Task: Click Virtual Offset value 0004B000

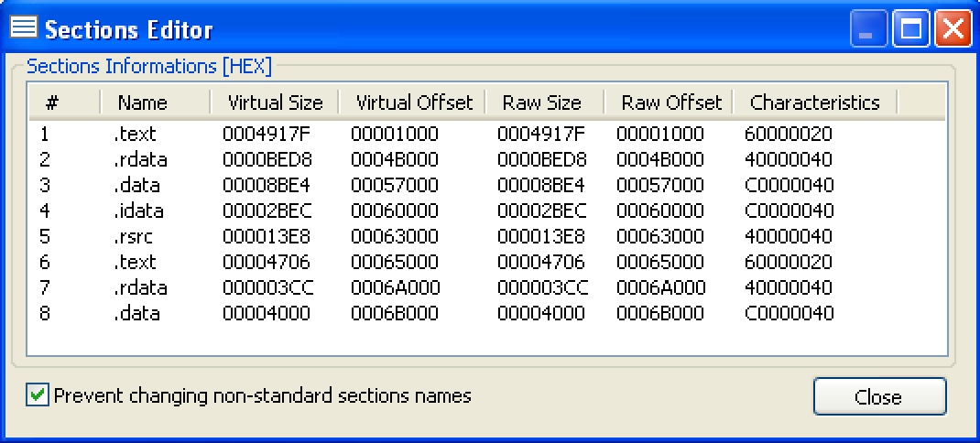Action: pyautogui.click(x=395, y=159)
